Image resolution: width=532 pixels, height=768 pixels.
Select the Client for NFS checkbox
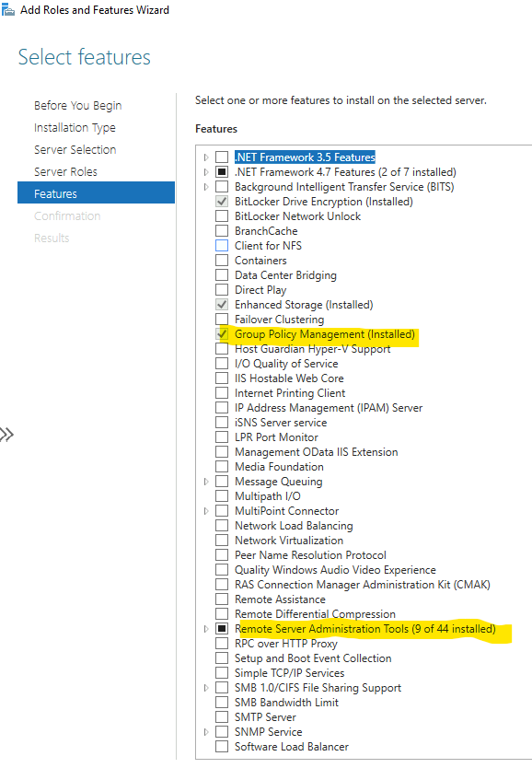point(222,245)
